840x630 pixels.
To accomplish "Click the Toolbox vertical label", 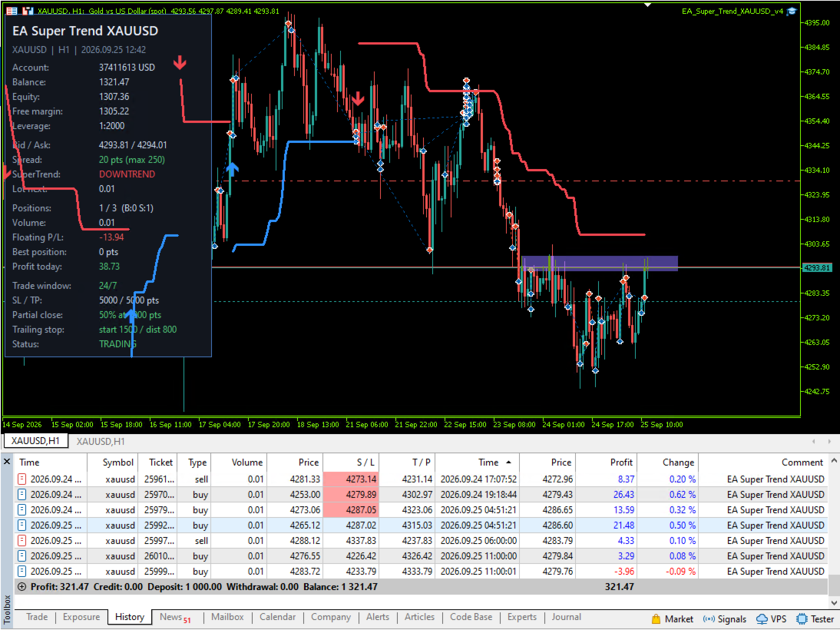I will point(7,608).
